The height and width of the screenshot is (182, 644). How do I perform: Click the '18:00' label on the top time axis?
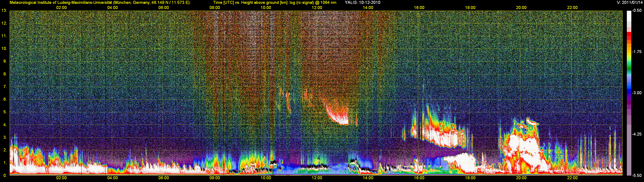pyautogui.click(x=470, y=8)
